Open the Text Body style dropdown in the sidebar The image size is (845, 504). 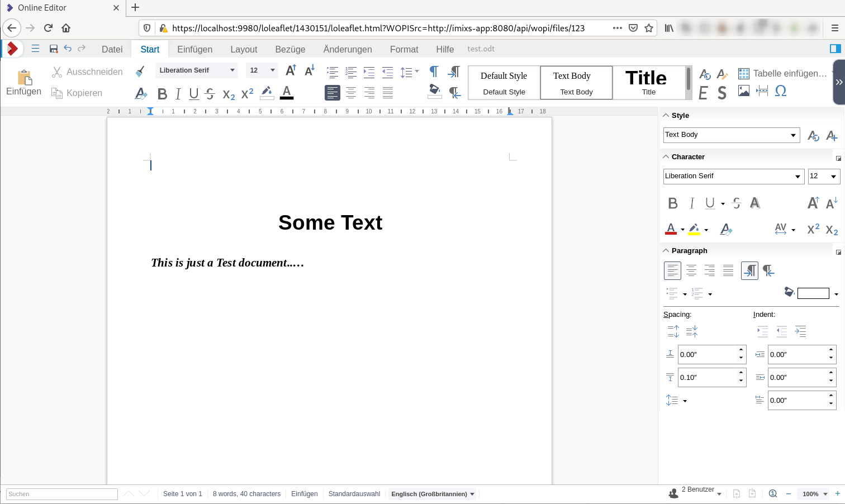click(792, 135)
